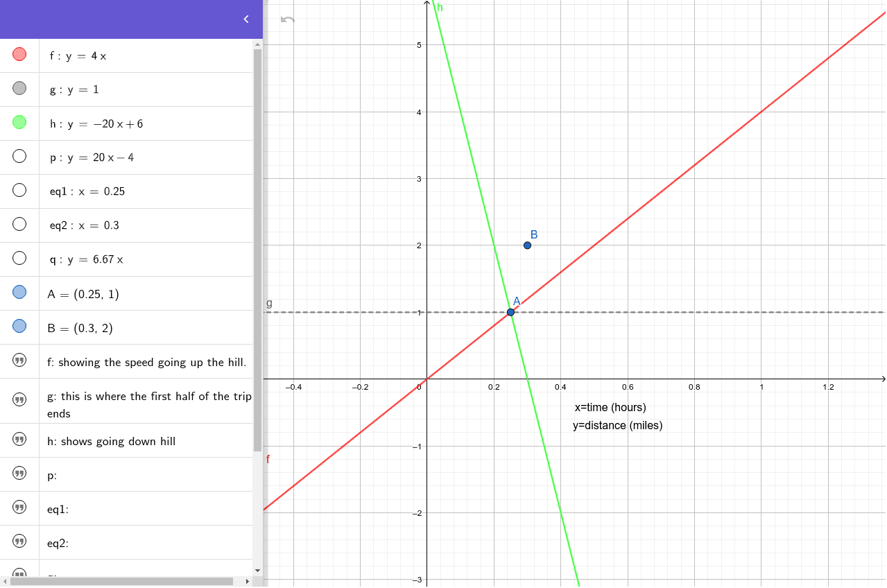Show line q by clicking its visibility circle
Screen dimensions: 887x588
click(x=19, y=257)
